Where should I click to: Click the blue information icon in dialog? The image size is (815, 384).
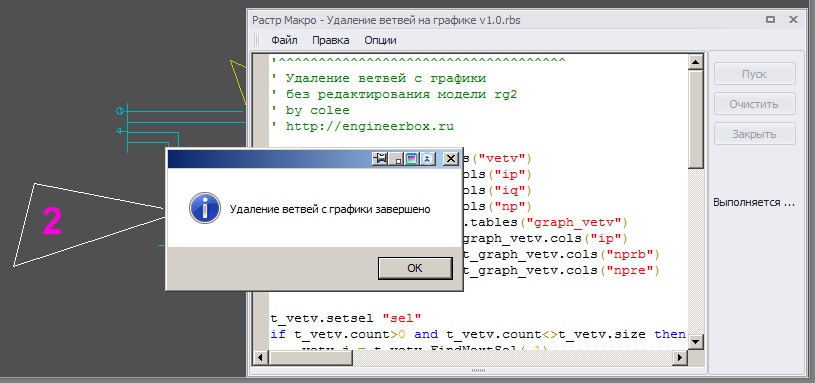pyautogui.click(x=204, y=209)
